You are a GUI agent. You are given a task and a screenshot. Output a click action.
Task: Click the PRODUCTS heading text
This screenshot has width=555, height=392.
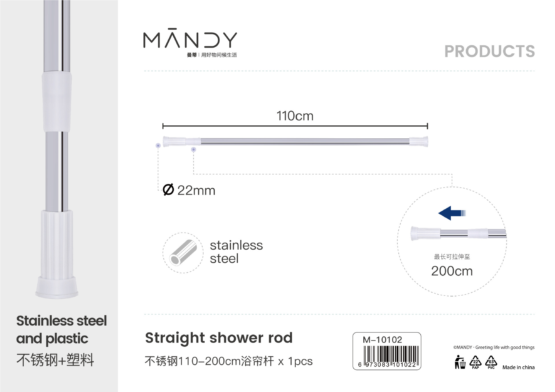(x=490, y=51)
